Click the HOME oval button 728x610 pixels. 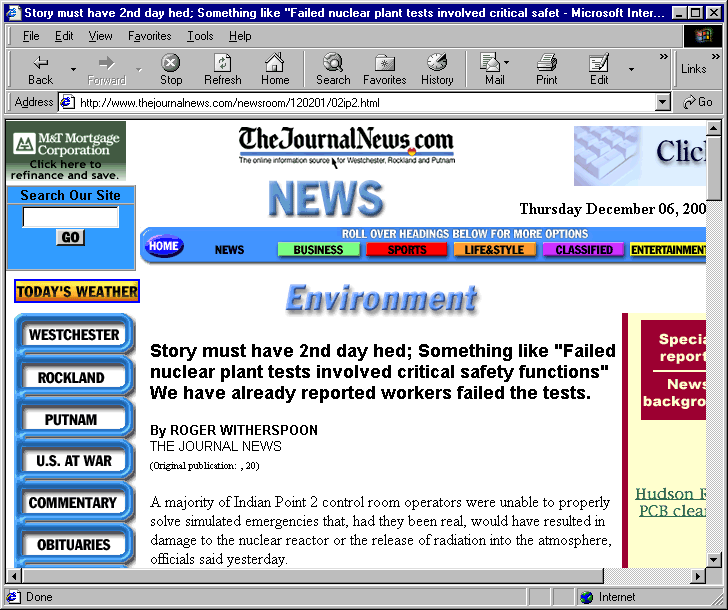tap(164, 246)
